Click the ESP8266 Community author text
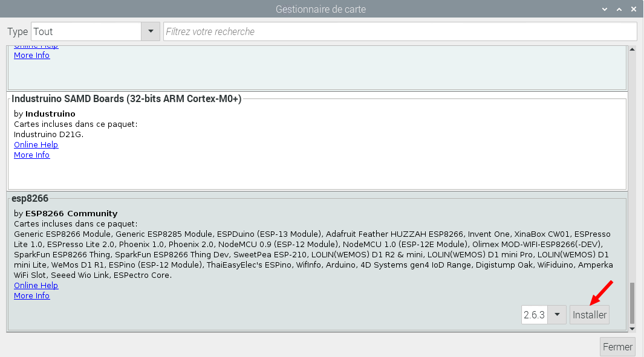The height and width of the screenshot is (357, 644). [71, 213]
